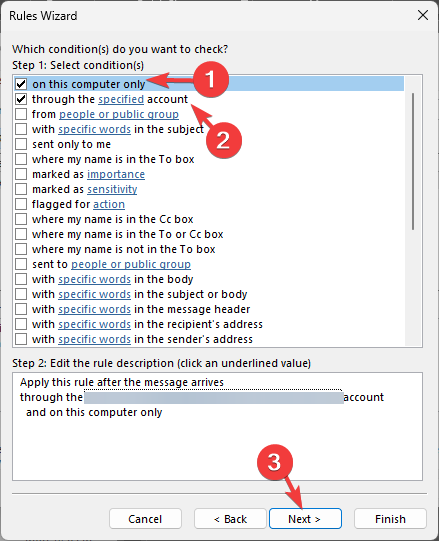Click the Finish button
This screenshot has height=541, width=439.
(390, 519)
